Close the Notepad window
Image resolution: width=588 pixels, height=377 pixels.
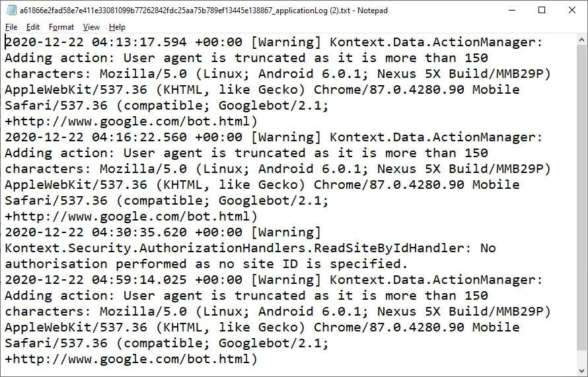pyautogui.click(x=572, y=10)
